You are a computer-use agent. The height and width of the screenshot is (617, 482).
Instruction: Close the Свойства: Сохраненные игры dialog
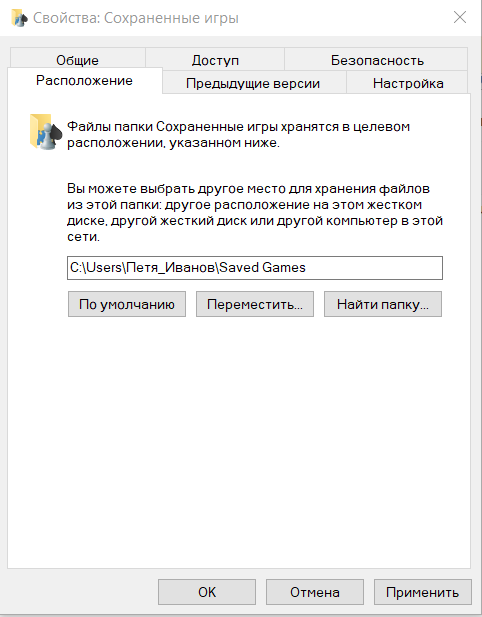click(460, 18)
